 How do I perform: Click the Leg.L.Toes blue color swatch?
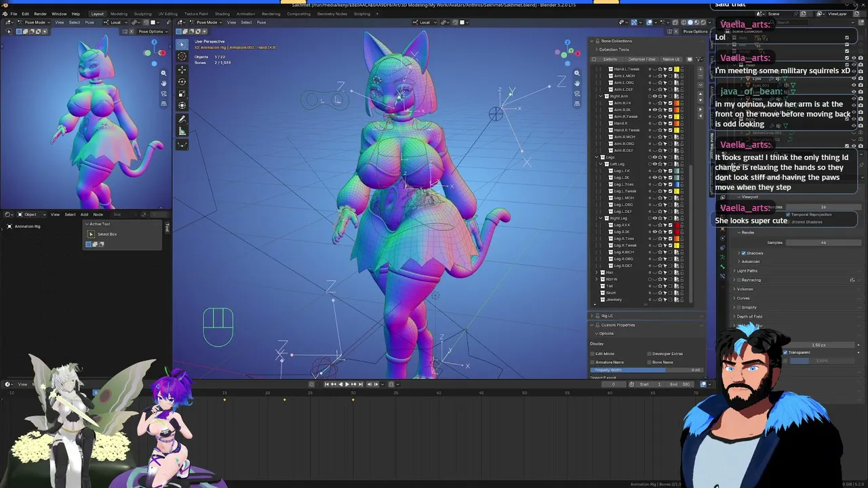[676, 184]
